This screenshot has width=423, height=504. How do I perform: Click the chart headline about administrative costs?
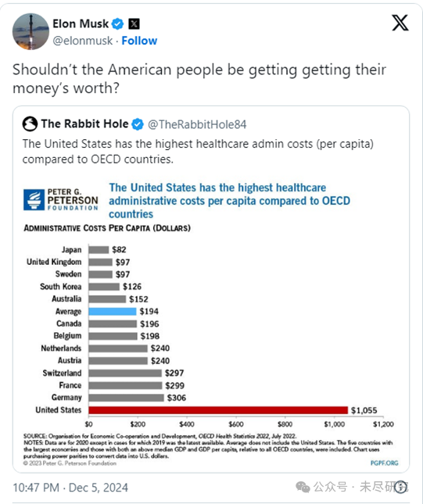[x=229, y=201]
